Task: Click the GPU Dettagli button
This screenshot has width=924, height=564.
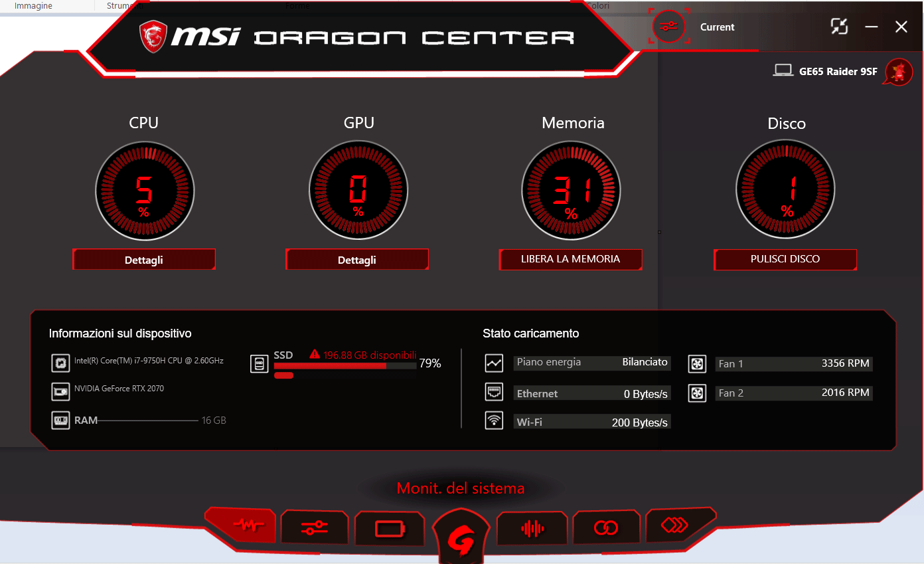Action: tap(357, 260)
